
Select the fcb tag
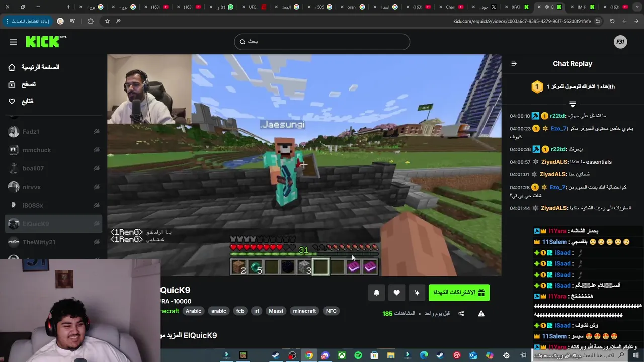pos(240,311)
